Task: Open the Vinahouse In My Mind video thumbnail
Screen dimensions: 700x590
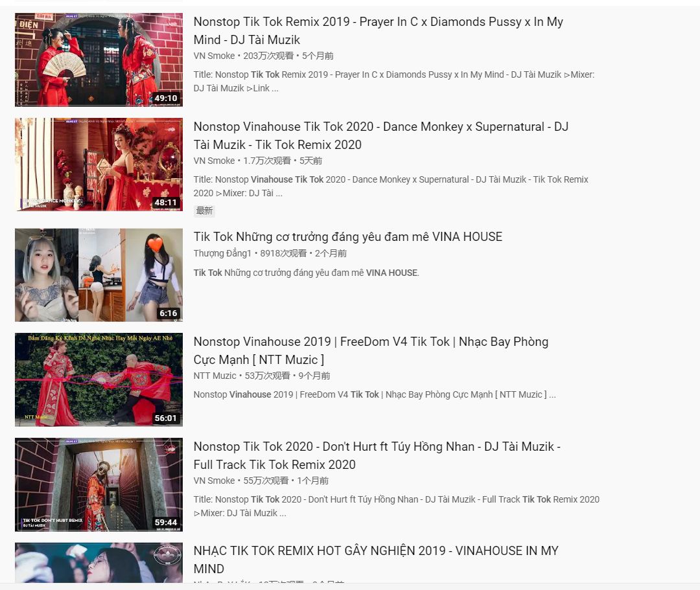Action: pos(99,563)
